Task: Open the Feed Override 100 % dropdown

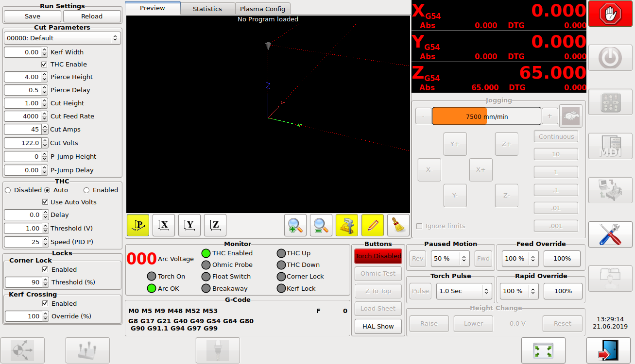Action: tap(520, 259)
